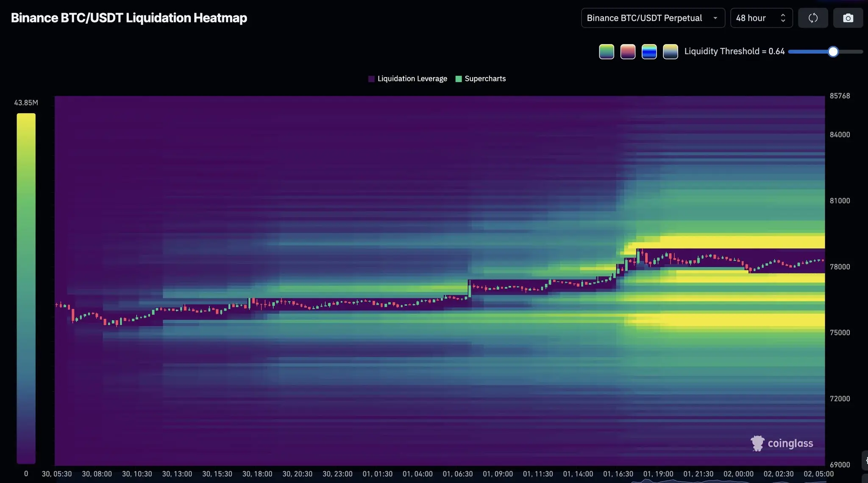Viewport: 868px width, 483px height.
Task: Select the blue color scheme swatch
Action: point(649,52)
